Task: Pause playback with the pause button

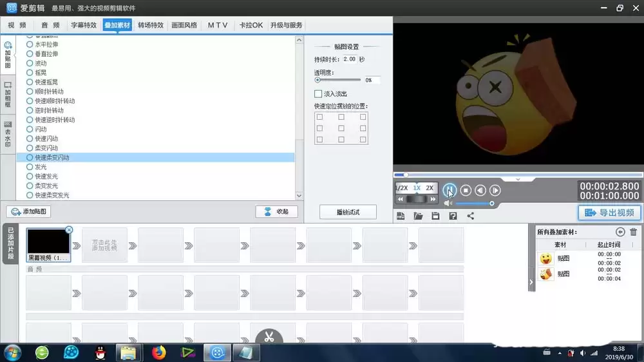Action: click(450, 190)
